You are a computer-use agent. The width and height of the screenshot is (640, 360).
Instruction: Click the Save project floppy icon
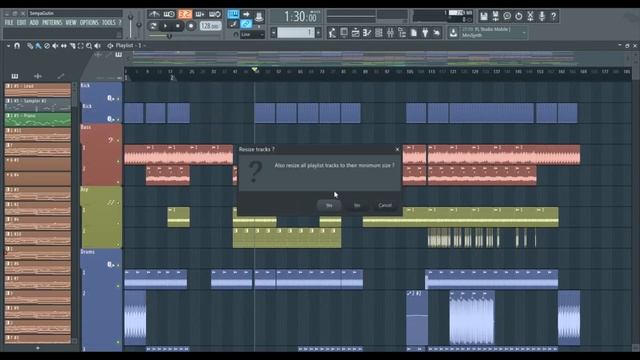484,16
